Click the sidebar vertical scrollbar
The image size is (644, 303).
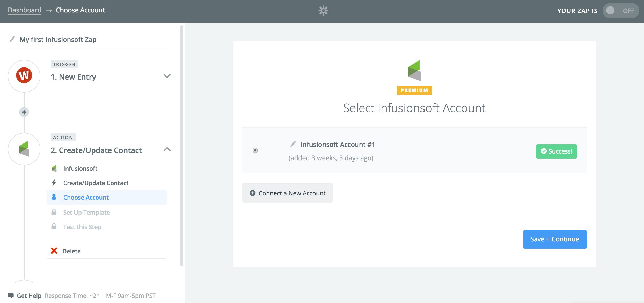pyautogui.click(x=182, y=145)
